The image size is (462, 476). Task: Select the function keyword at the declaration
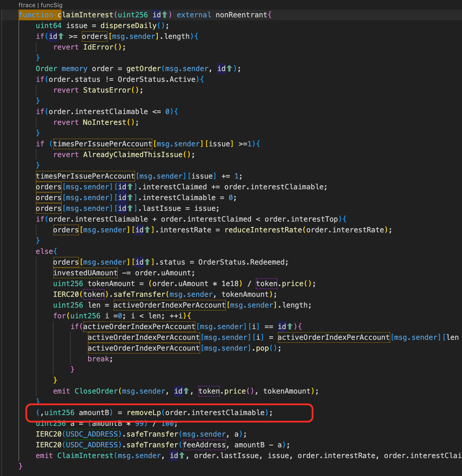click(x=36, y=15)
